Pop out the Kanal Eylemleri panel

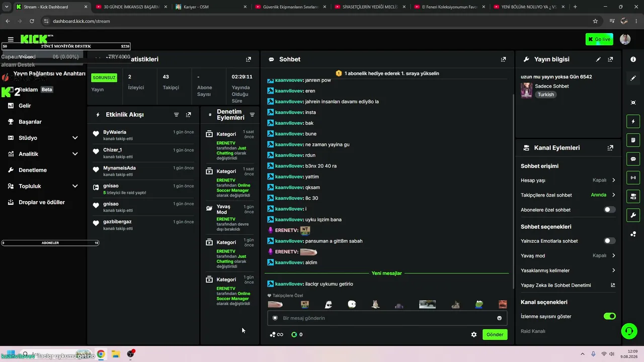[610, 148]
